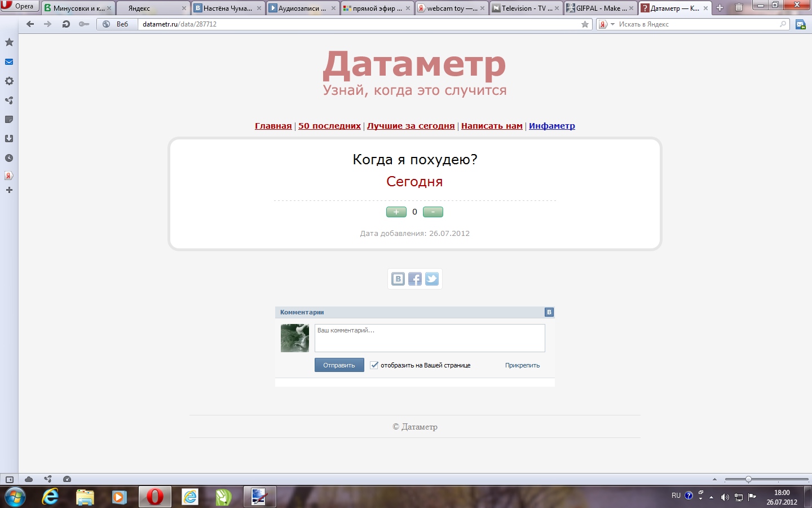Image resolution: width=812 pixels, height=508 pixels.
Task: Click the forward navigation arrow
Action: [x=48, y=24]
